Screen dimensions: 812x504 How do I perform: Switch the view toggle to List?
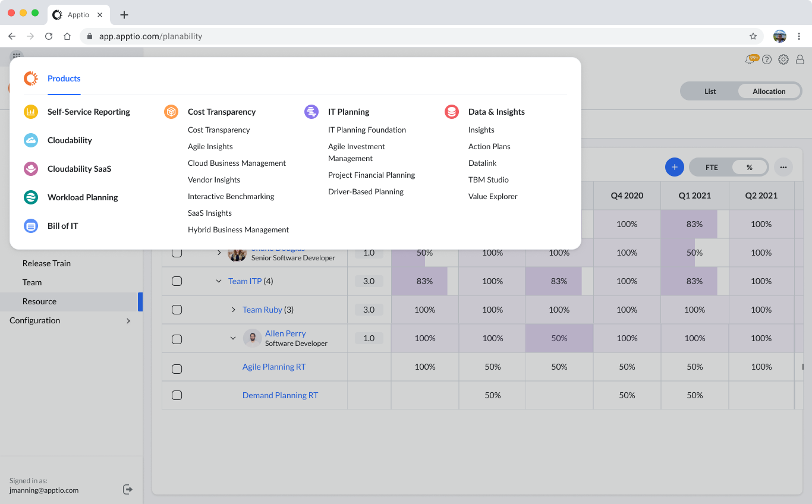point(710,92)
